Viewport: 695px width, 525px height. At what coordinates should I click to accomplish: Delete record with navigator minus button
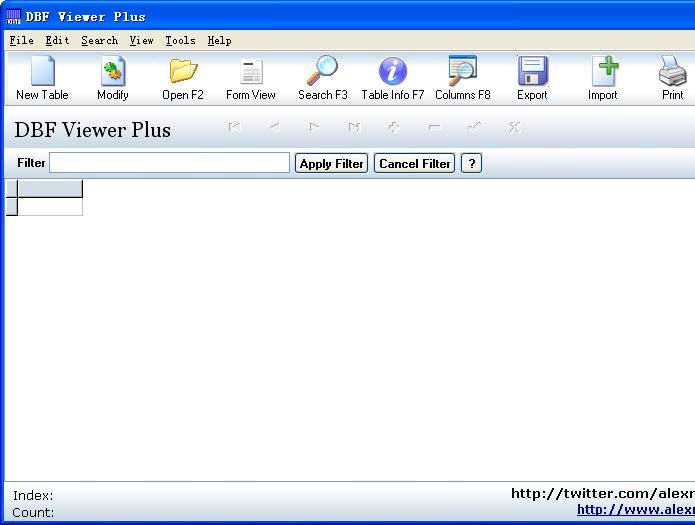(434, 128)
